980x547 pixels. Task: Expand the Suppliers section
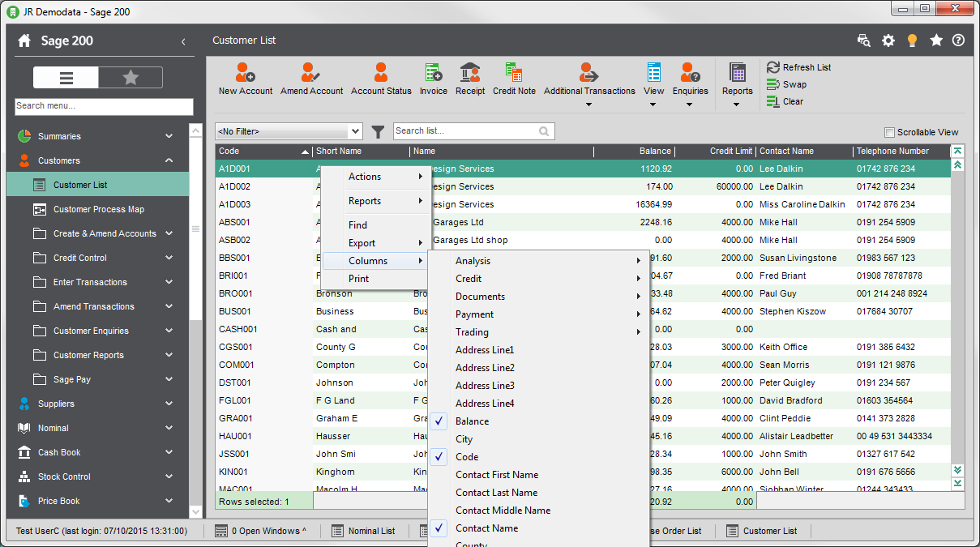point(169,404)
